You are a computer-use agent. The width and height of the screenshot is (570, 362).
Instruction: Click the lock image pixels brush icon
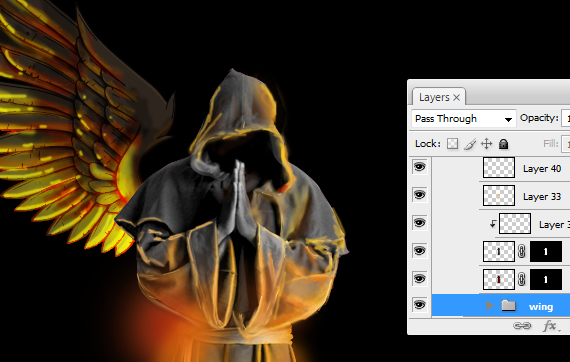tap(470, 144)
